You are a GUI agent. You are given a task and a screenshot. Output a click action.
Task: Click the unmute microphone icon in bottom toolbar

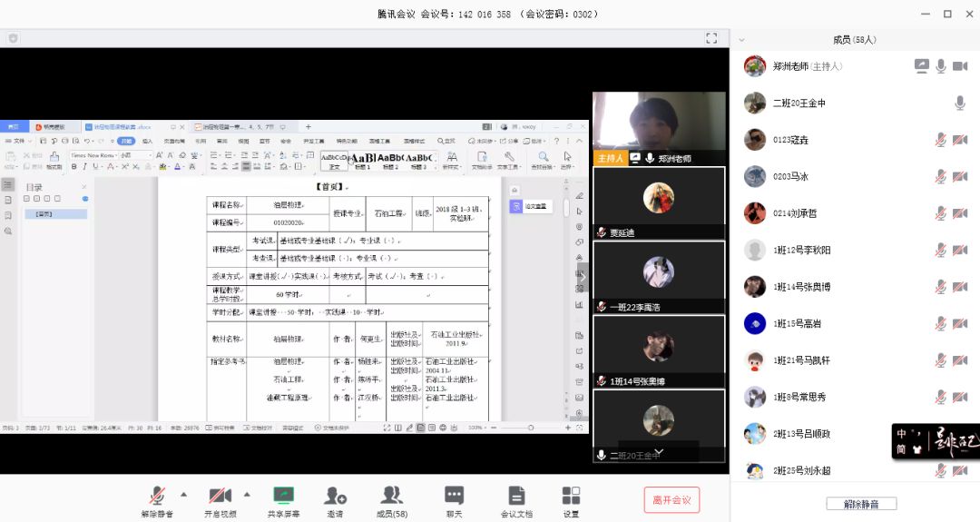pyautogui.click(x=157, y=496)
